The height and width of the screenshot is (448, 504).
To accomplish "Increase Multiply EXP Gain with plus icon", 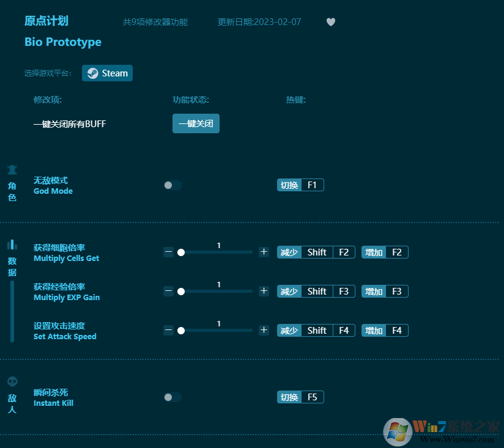I will pyautogui.click(x=264, y=291).
